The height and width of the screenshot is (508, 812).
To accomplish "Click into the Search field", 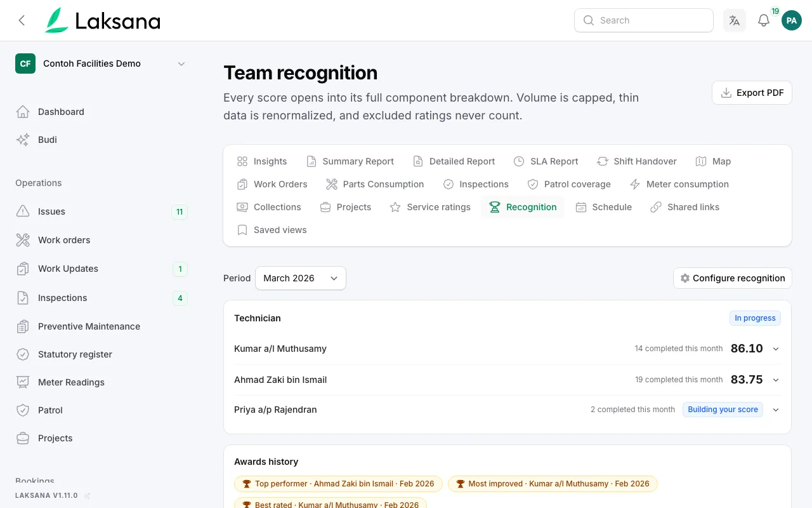I will [644, 20].
